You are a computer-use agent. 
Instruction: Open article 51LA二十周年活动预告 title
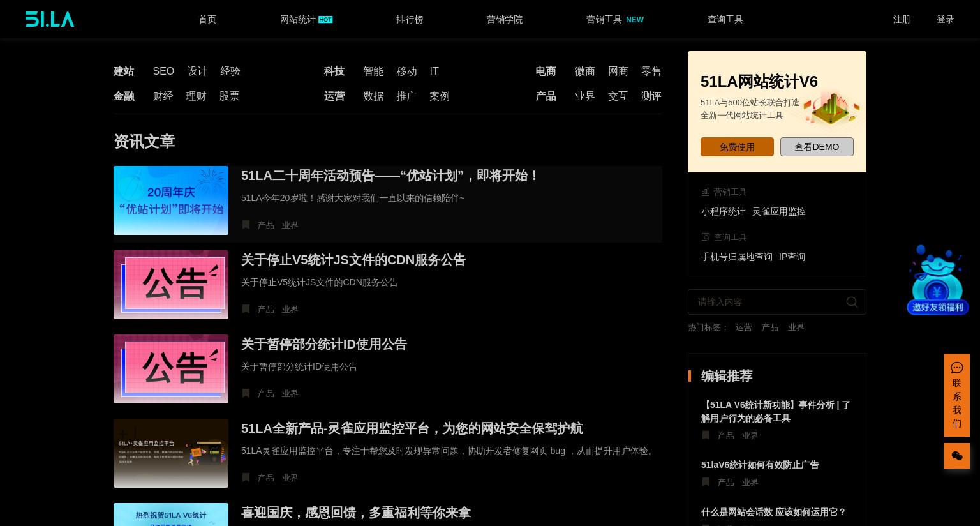pyautogui.click(x=390, y=176)
